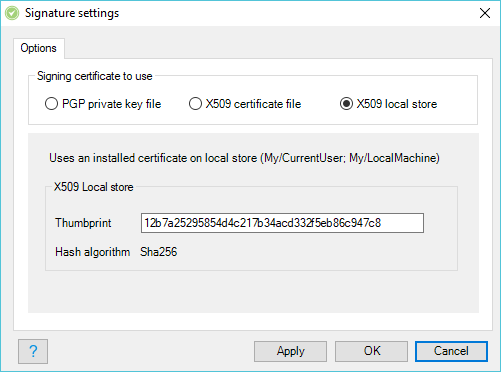Click the Sha256 hash algorithm value

click(159, 252)
